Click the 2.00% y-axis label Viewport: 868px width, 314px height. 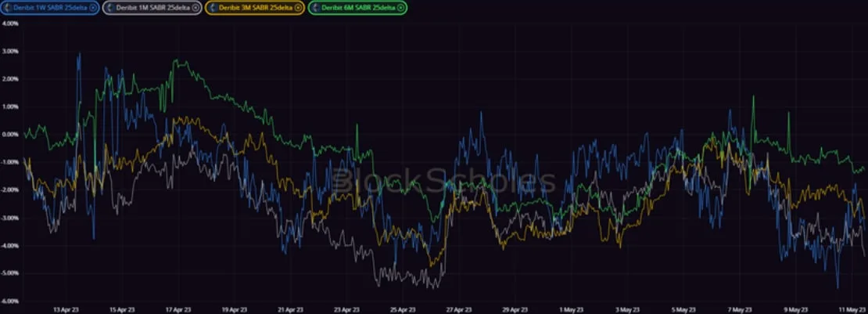(x=10, y=79)
